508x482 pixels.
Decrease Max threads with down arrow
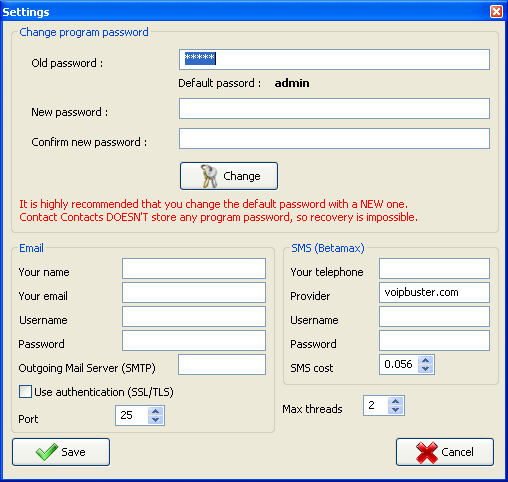(x=396, y=410)
